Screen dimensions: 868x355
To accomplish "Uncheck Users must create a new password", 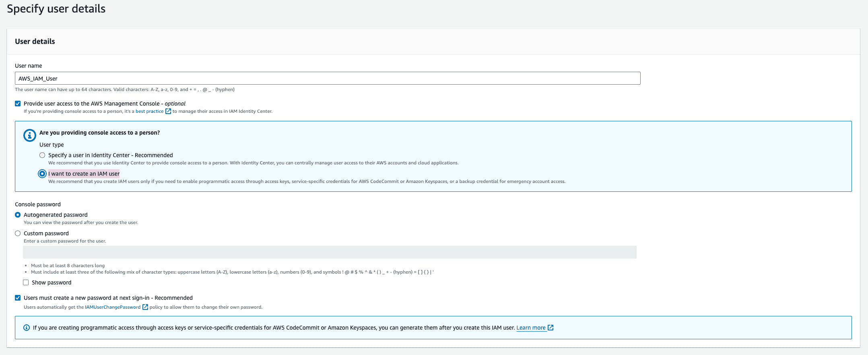I will [18, 298].
